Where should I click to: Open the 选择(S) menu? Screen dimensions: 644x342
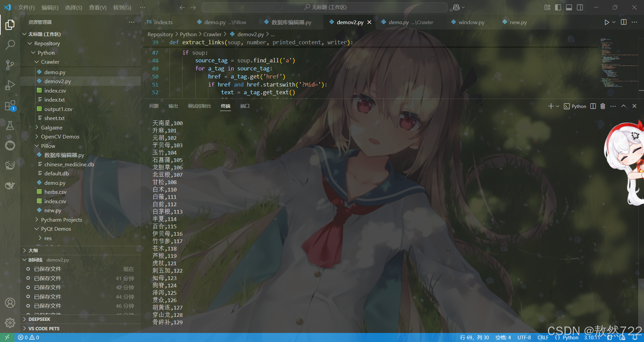point(73,7)
